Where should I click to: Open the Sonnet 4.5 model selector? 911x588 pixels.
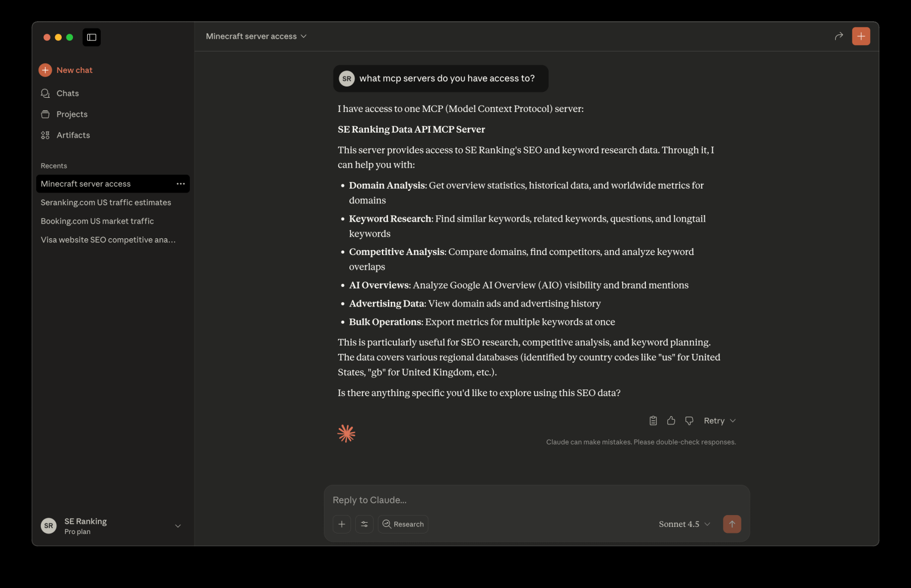click(683, 524)
